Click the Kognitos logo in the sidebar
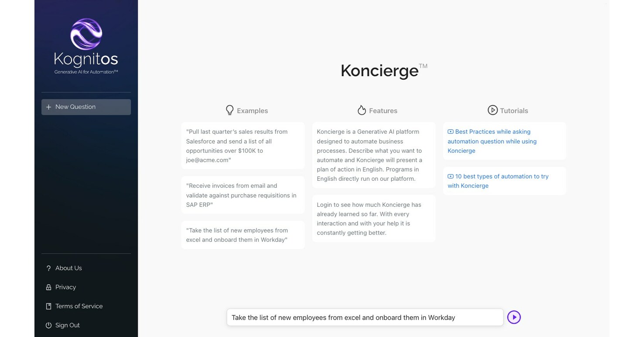Viewport: 644px width, 337px height. pyautogui.click(x=86, y=44)
